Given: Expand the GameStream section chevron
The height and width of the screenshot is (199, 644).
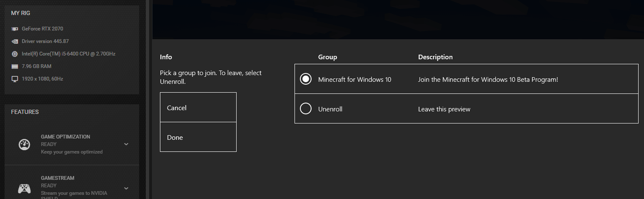Looking at the screenshot, I should 126,189.
